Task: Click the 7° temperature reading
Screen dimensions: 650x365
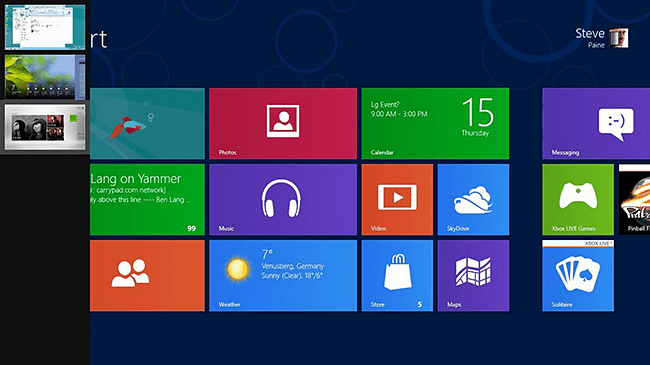Action: 267,254
